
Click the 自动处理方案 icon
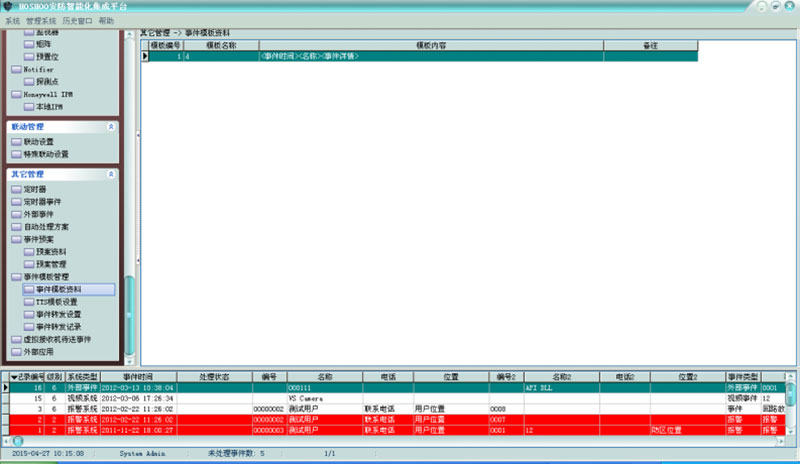16,227
